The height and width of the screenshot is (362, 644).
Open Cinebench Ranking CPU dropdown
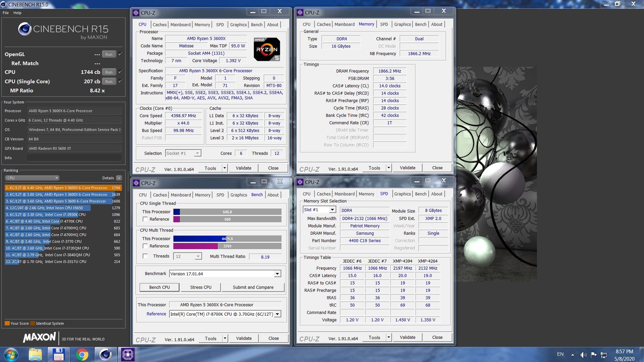pyautogui.click(x=32, y=178)
